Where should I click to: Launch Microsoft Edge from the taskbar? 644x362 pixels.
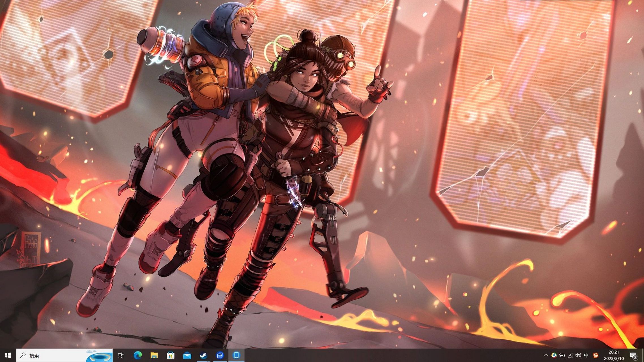click(138, 355)
